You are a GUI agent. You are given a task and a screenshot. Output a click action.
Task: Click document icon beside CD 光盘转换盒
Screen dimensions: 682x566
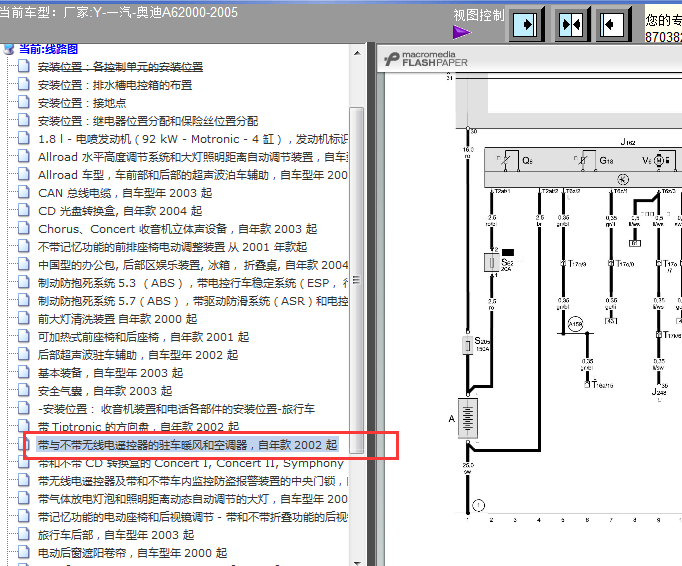(x=24, y=211)
